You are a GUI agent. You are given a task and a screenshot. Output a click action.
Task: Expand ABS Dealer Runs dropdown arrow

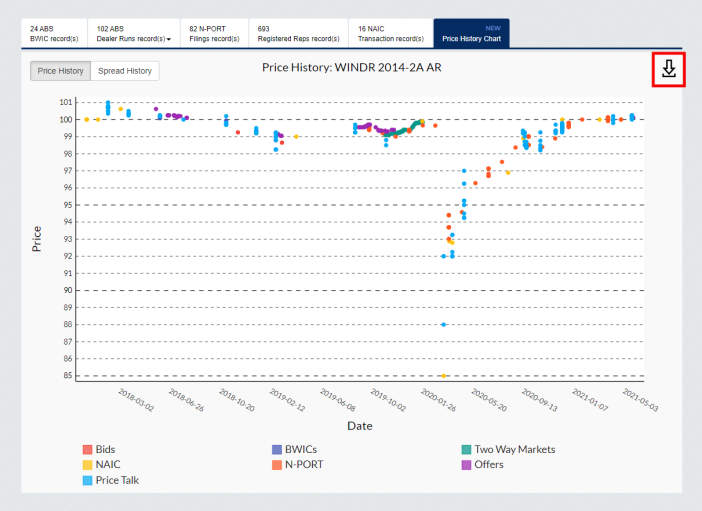point(169,39)
